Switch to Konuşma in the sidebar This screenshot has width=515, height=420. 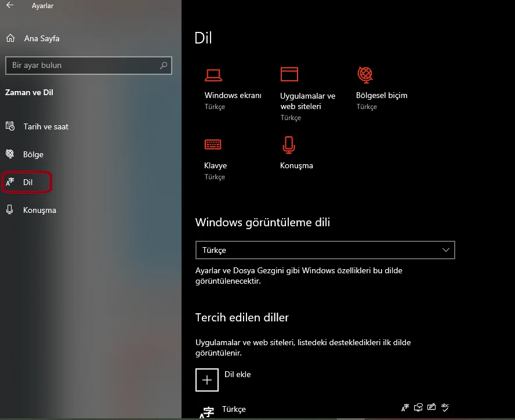[39, 210]
